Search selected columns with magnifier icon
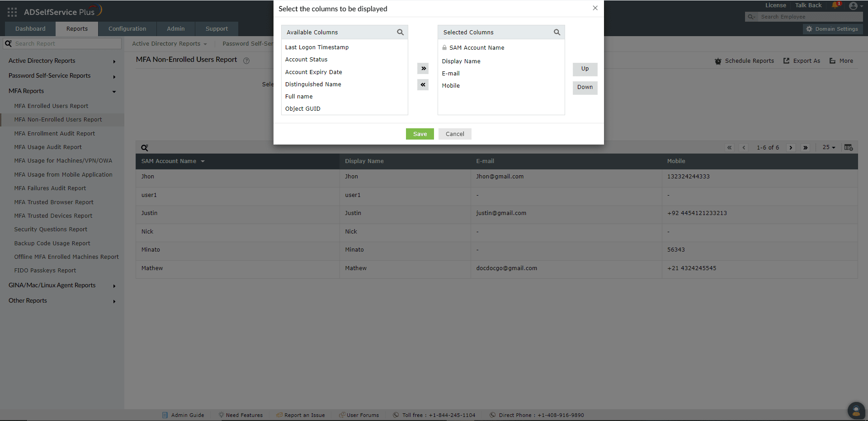Image resolution: width=868 pixels, height=421 pixels. [557, 32]
